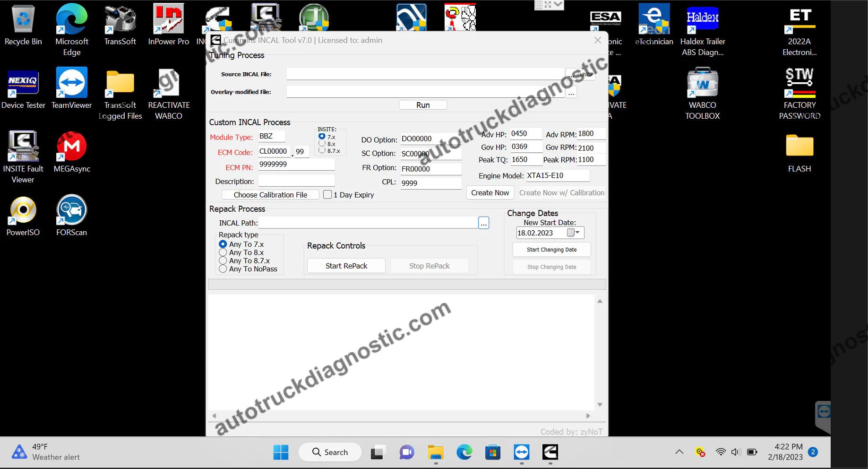Open the TransSoft desktop shortcut
This screenshot has width=868, height=469.
click(x=120, y=25)
